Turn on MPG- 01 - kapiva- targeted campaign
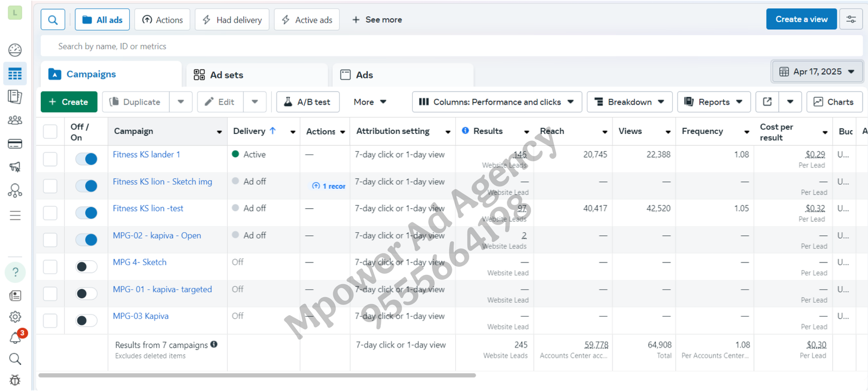 click(86, 293)
